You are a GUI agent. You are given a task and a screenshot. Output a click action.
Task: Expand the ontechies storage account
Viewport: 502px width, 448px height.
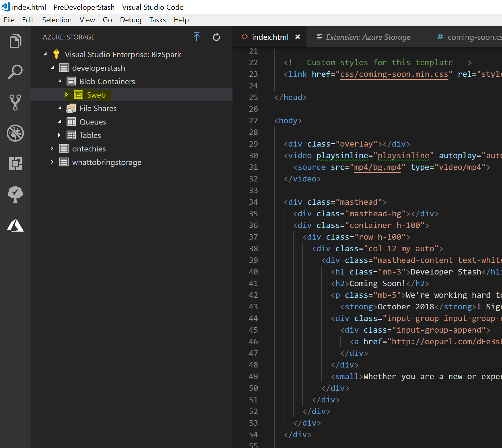52,148
